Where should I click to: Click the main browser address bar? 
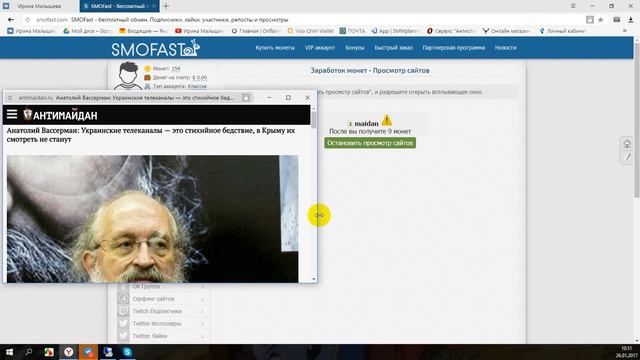click(306, 20)
